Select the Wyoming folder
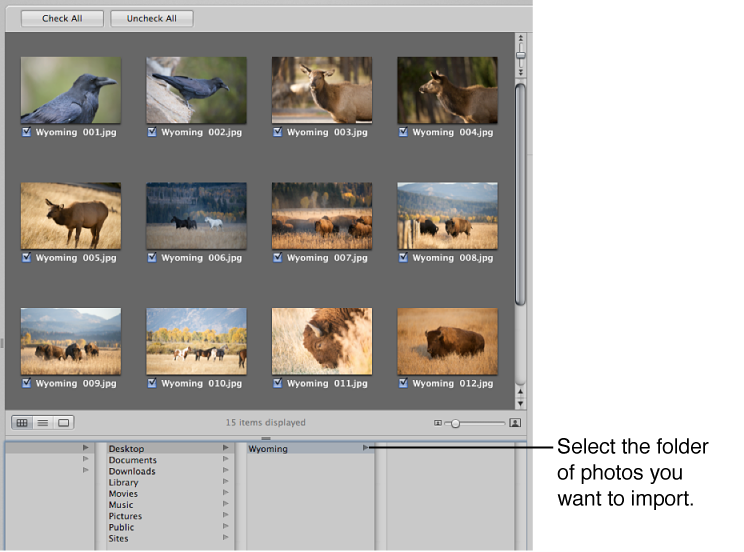Image resolution: width=744 pixels, height=552 pixels. (310, 449)
